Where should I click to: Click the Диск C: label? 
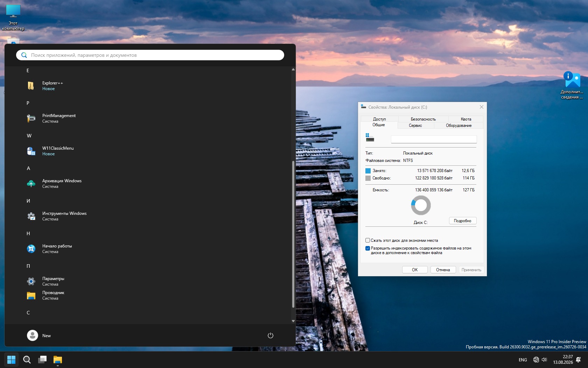(x=421, y=223)
